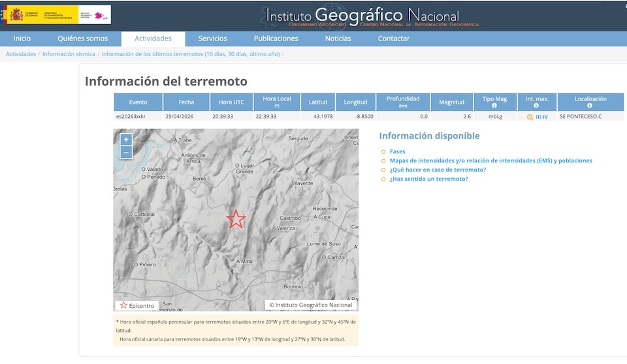Open the Noticias section

[338, 38]
